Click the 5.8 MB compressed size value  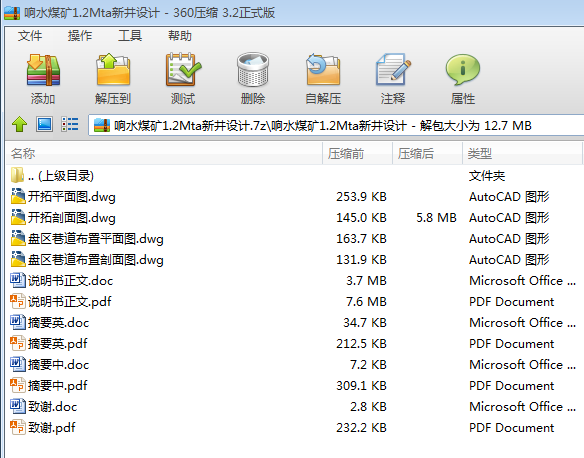[436, 217]
